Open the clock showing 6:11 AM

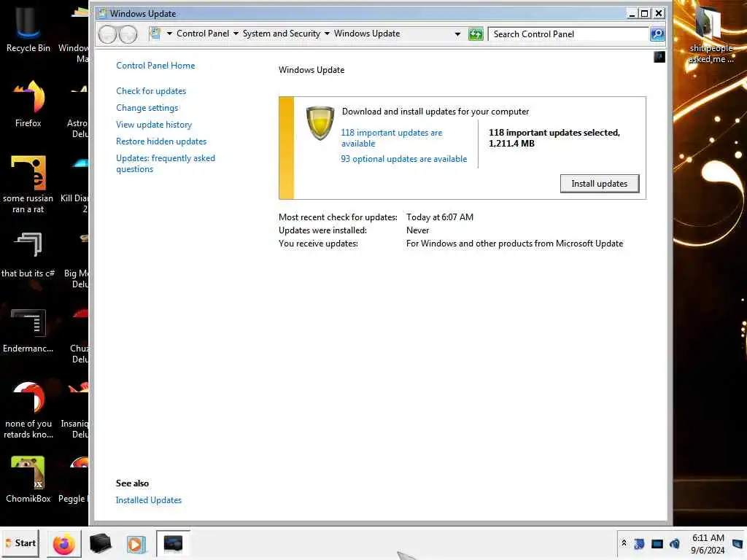coord(708,544)
